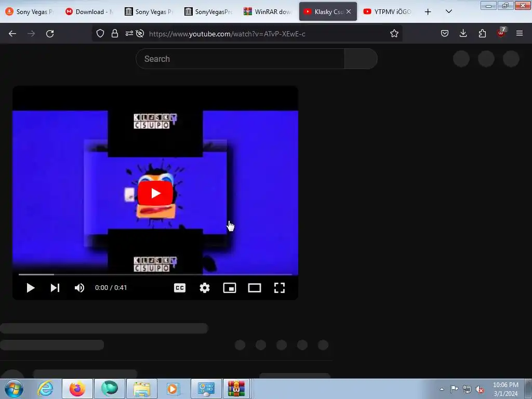The width and height of the screenshot is (532, 399).
Task: Open Windows Explorer folder in taskbar
Action: (141, 389)
